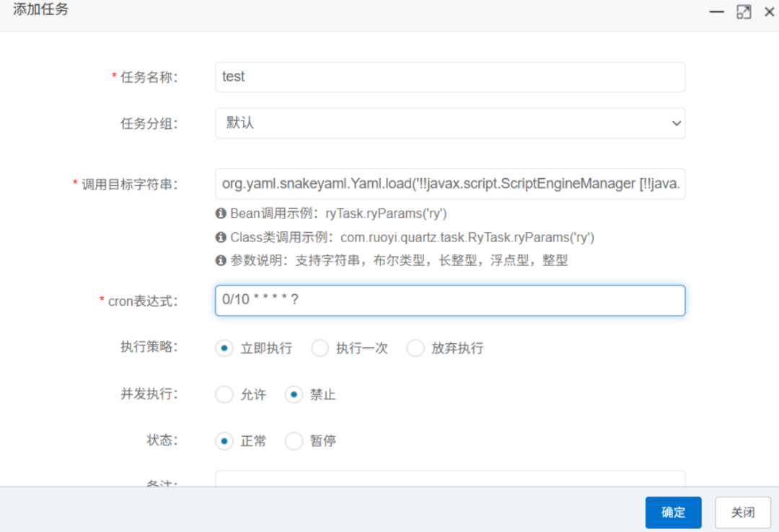This screenshot has width=779, height=532.
Task: Open the 任务分组 dropdown showing 默认
Action: click(450, 123)
